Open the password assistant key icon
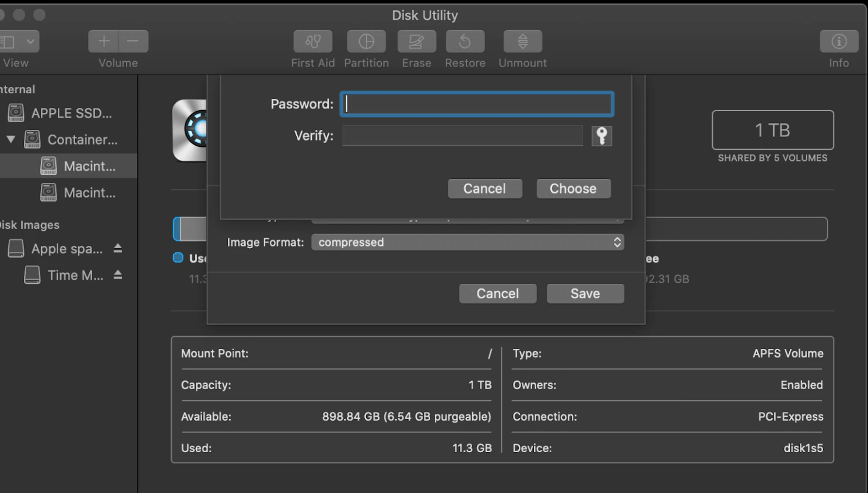868x493 pixels. (602, 136)
